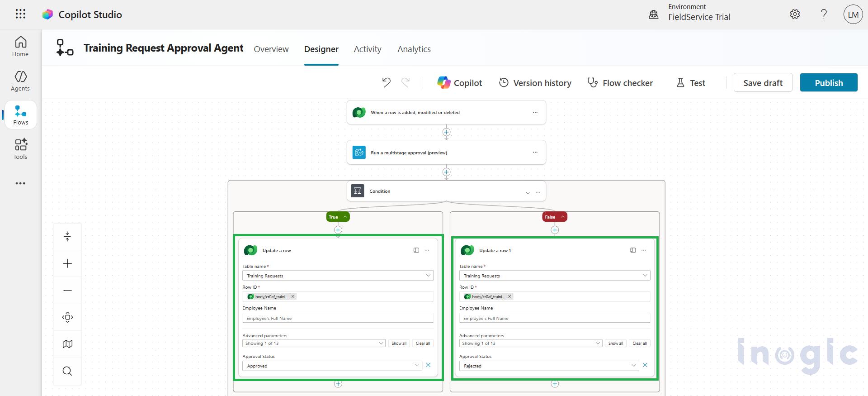The image size is (868, 396).
Task: Open Flows in the sidebar
Action: pos(21,115)
